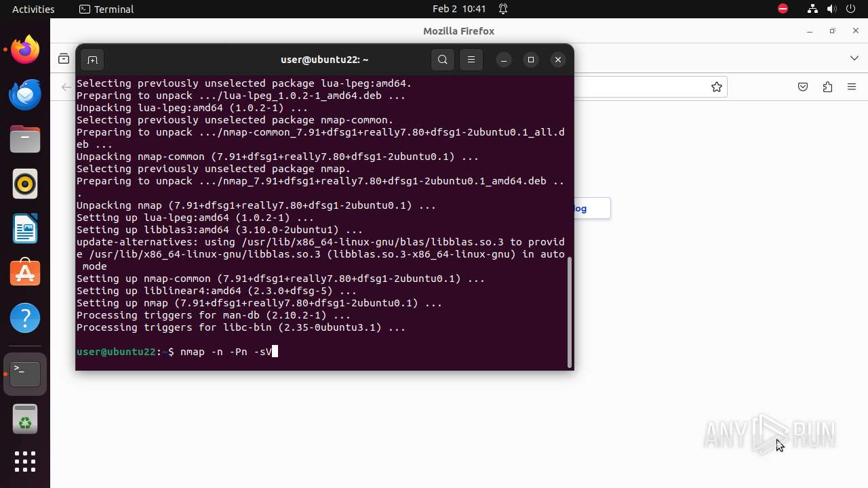Click line 'Setting up lua-lpeg:amd64 (1.0.2-1) ...'

[x=195, y=218]
